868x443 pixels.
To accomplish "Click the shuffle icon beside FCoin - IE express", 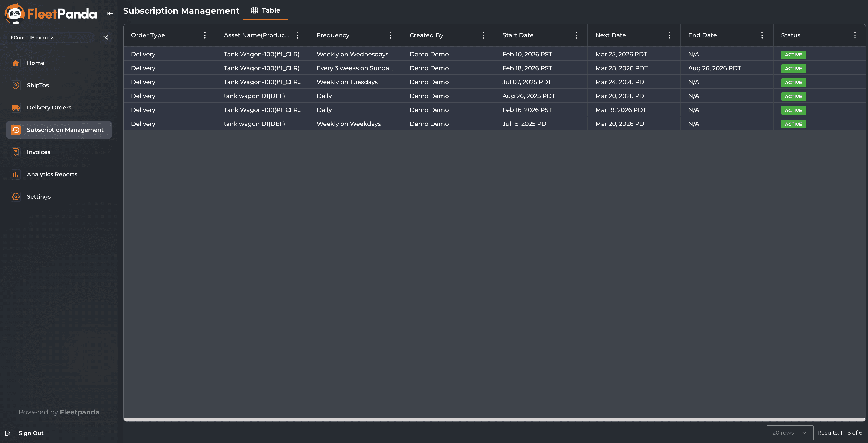I will [x=106, y=37].
